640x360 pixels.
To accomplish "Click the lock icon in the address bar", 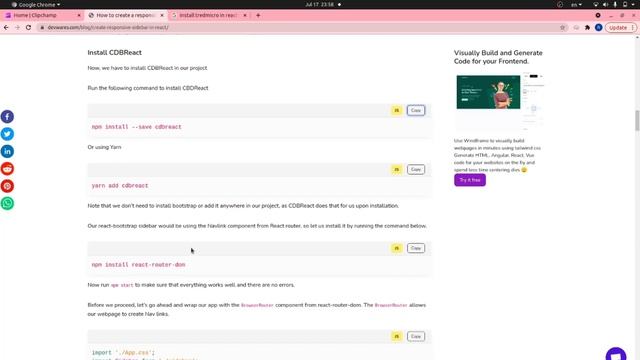I will click(42, 27).
